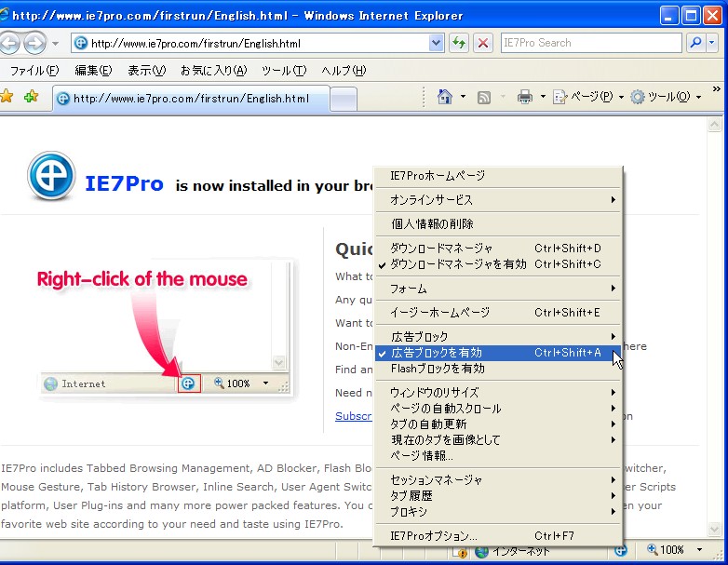Expand ウィンドウのリサイズ submenu
This screenshot has width=728, height=565.
[498, 393]
